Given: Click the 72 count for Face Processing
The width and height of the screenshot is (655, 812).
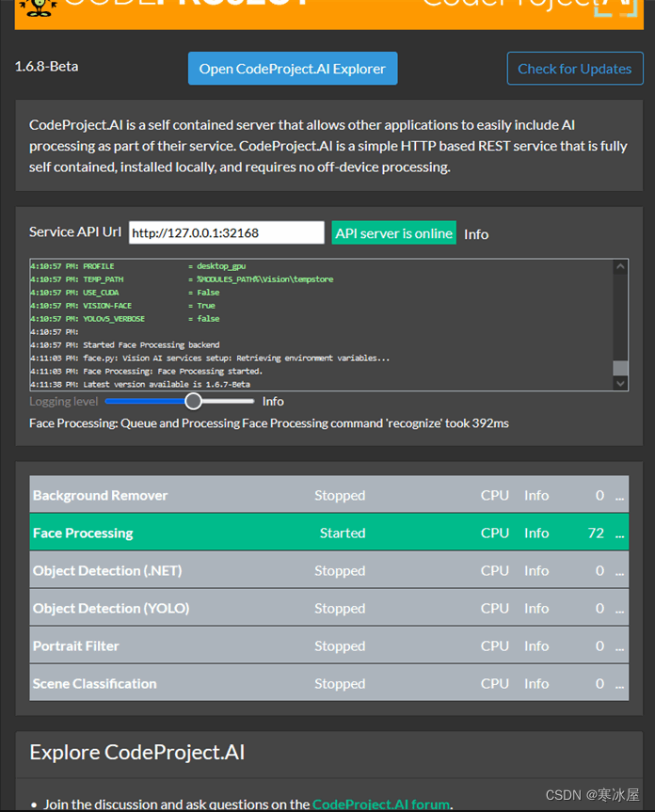Looking at the screenshot, I should coord(596,533).
